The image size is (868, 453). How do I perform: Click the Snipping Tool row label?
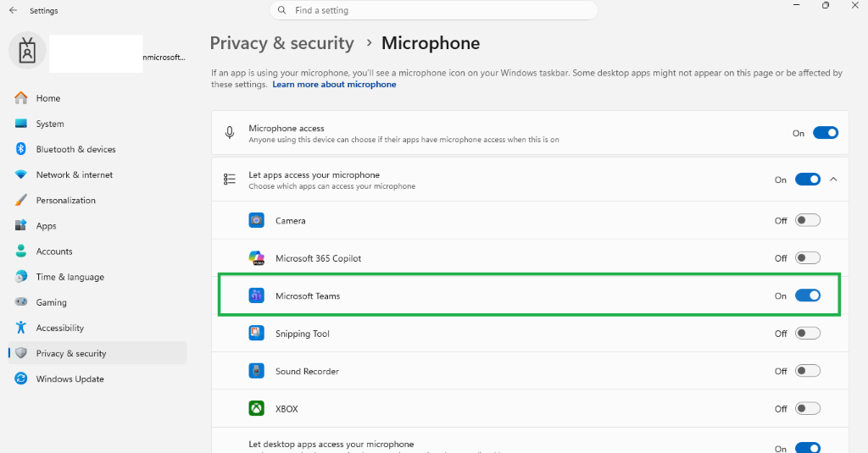coord(303,334)
